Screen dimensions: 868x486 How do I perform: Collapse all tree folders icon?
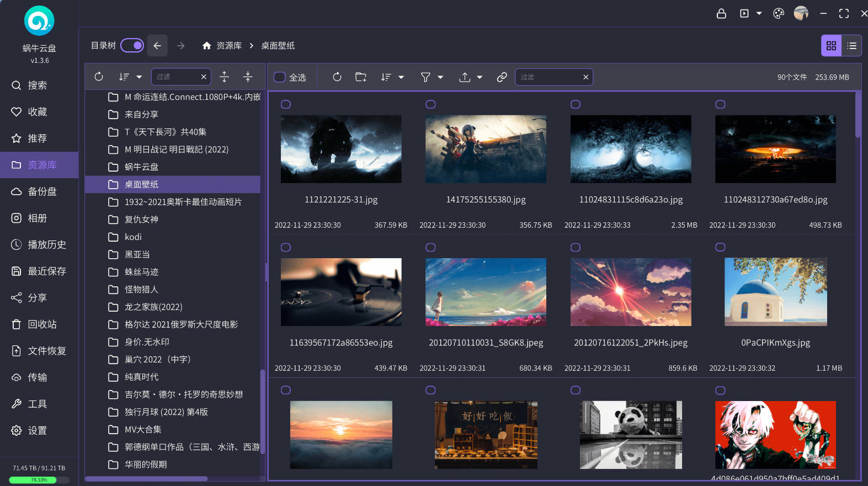point(248,77)
